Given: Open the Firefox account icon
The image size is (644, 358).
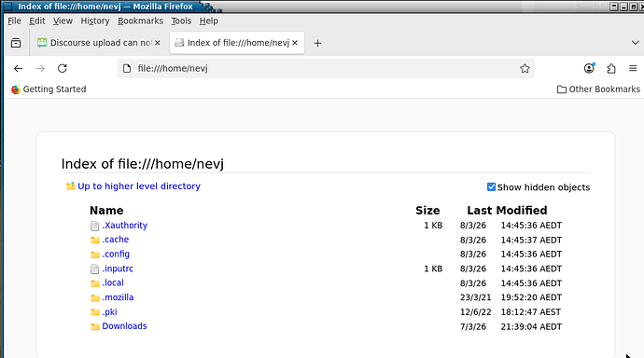Looking at the screenshot, I should [x=589, y=68].
